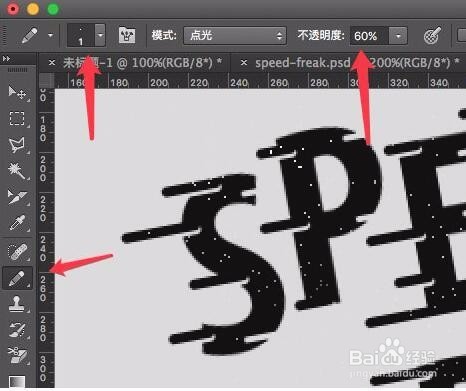Open the blend mode dropdown showing 点光
The width and height of the screenshot is (466, 391).
coord(235,36)
